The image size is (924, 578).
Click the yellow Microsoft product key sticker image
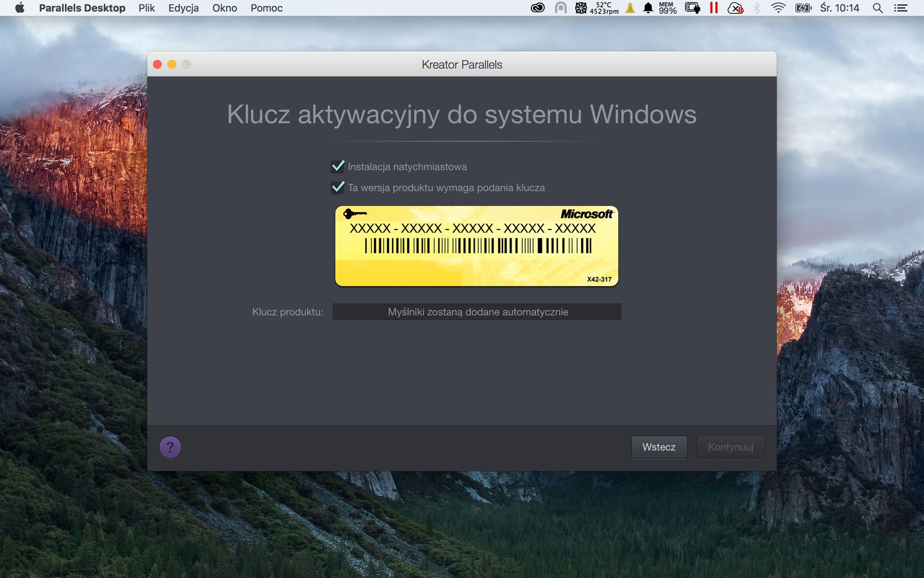477,246
